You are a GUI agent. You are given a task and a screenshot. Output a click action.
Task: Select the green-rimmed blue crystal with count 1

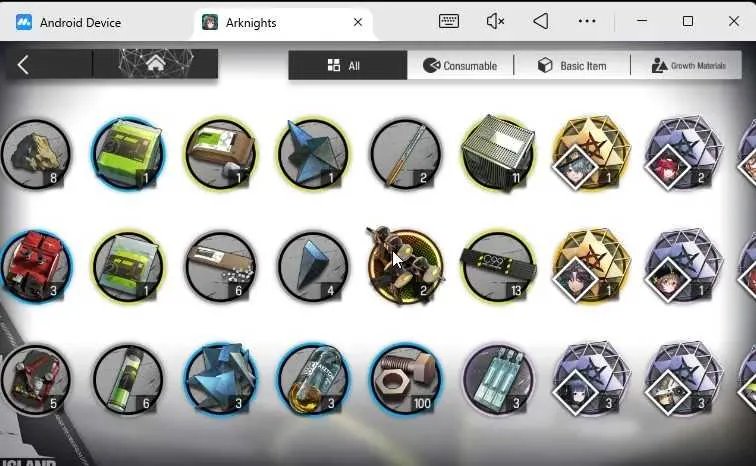pyautogui.click(x=313, y=154)
